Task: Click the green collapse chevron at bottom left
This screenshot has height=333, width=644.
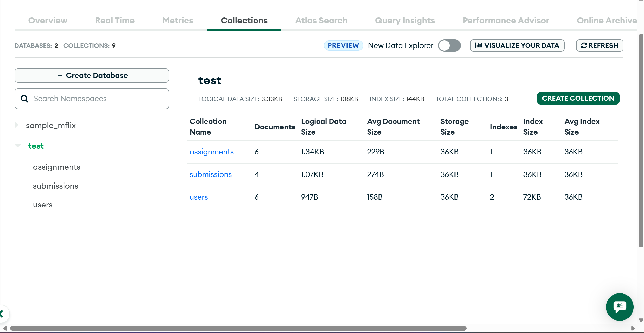Action: pos(2,314)
